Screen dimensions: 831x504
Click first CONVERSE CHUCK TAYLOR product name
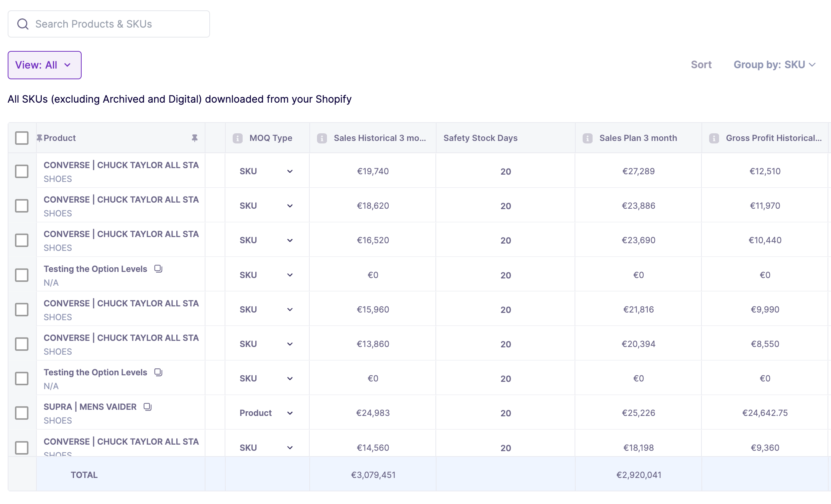pos(121,165)
